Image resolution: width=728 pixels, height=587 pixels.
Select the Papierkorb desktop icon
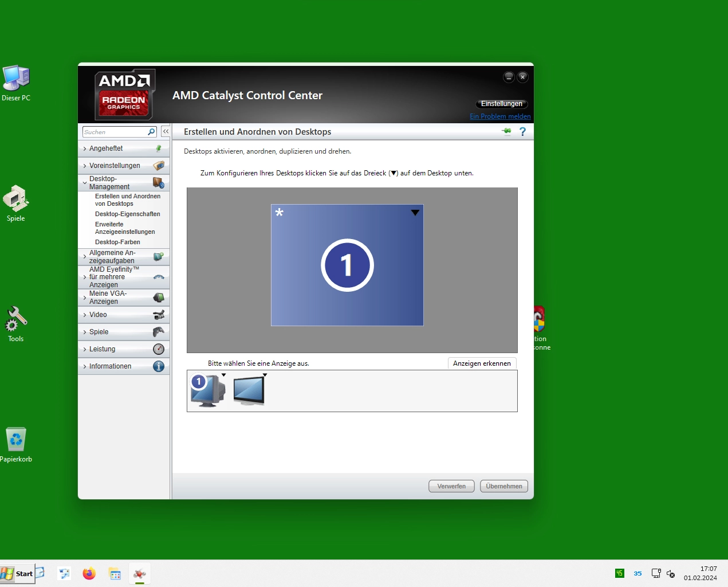click(16, 445)
